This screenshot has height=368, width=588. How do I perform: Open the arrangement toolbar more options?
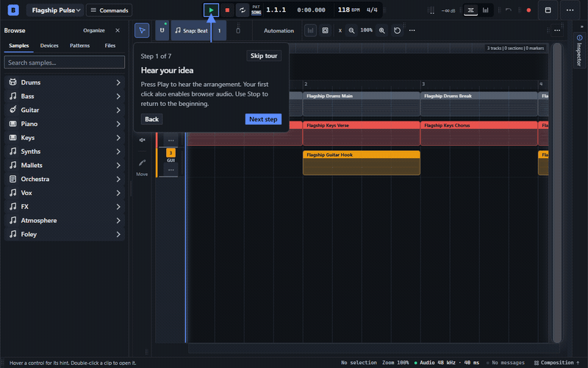tap(412, 30)
